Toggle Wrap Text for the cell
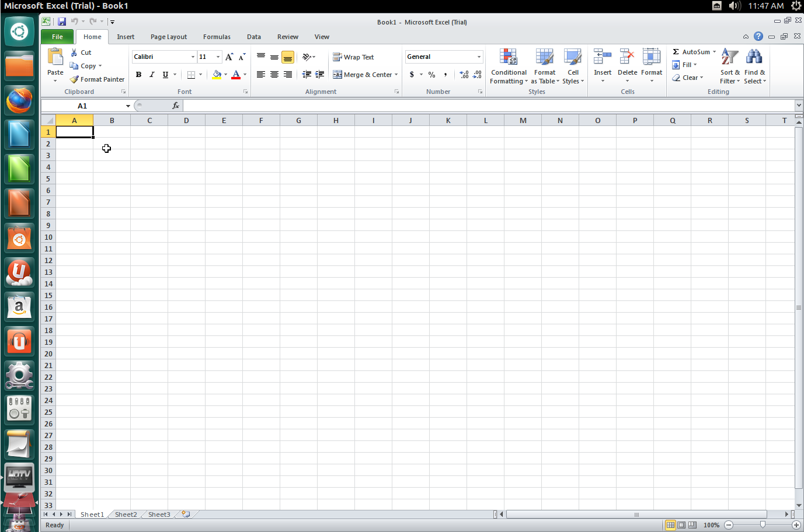 click(x=353, y=57)
